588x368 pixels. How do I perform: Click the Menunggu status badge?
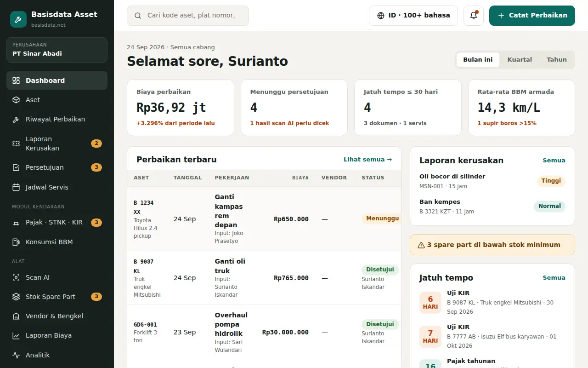point(382,219)
